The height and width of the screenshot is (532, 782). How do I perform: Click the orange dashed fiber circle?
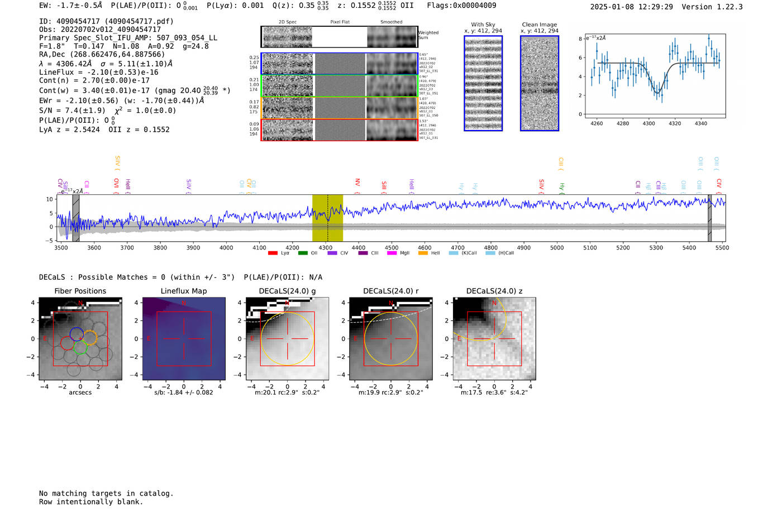pos(90,338)
